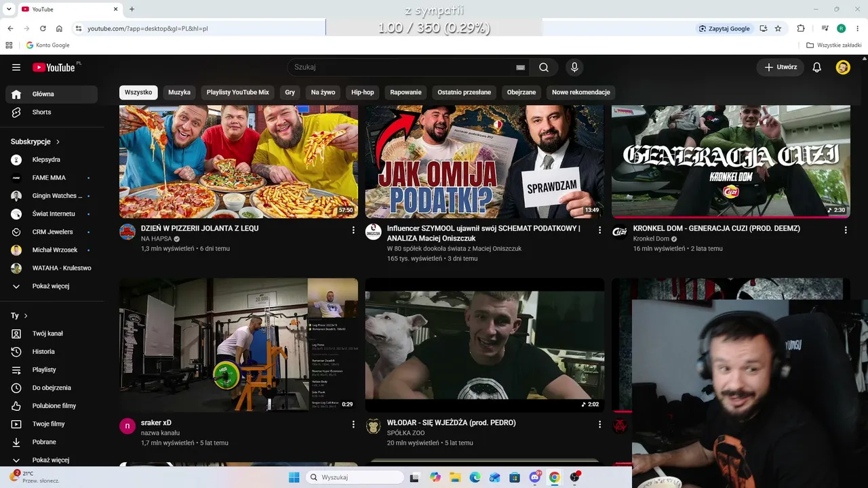The height and width of the screenshot is (488, 868).
Task: Open Microsoft Store from the taskbar
Action: (515, 477)
